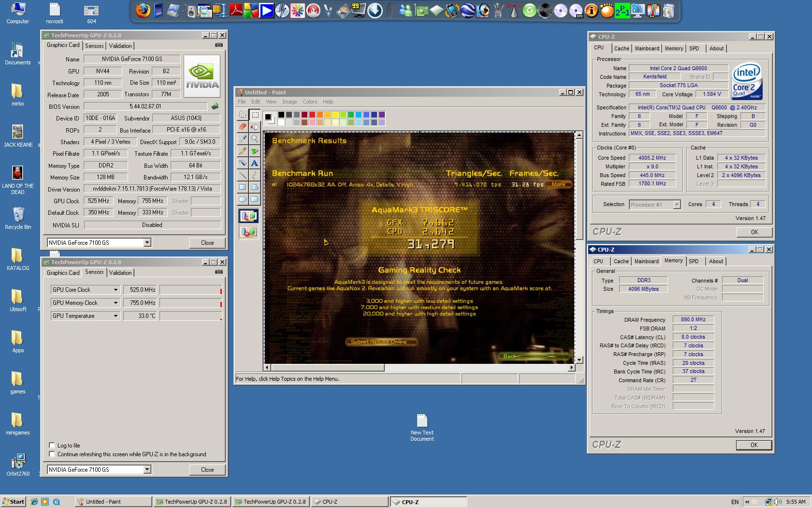Viewport: 812px width, 508px height.
Task: Select the Pencil tool in Paint
Action: point(243,151)
